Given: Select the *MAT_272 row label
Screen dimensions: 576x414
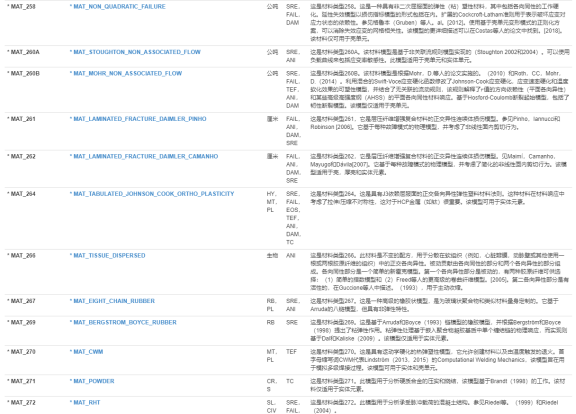Looking at the screenshot, I should pyautogui.click(x=21, y=403).
